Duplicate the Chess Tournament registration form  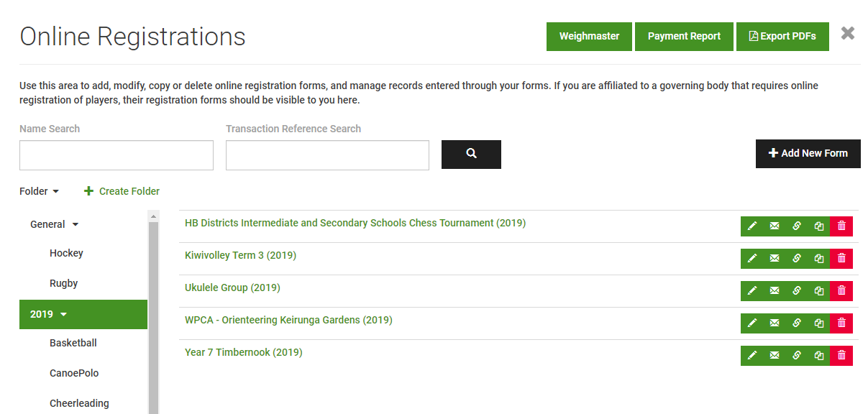click(818, 226)
